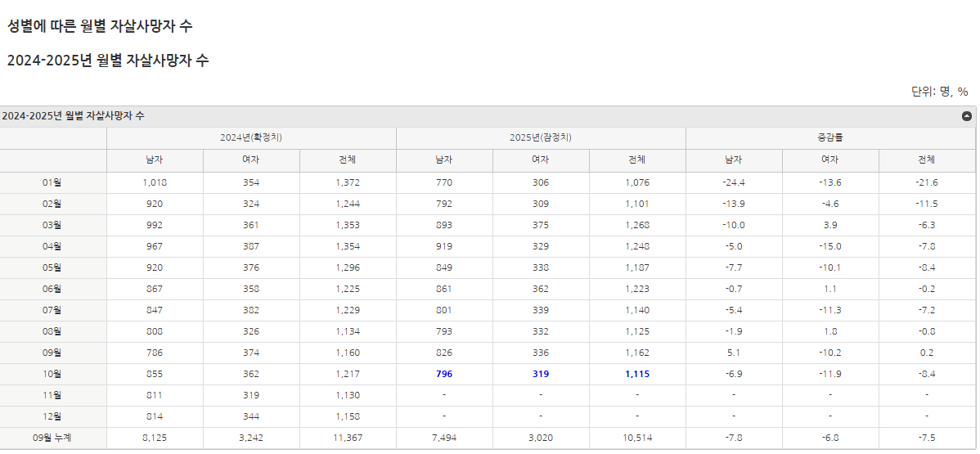Screen dimensions: 980x454
Task: Select the 01월 row label
Action: 52,182
